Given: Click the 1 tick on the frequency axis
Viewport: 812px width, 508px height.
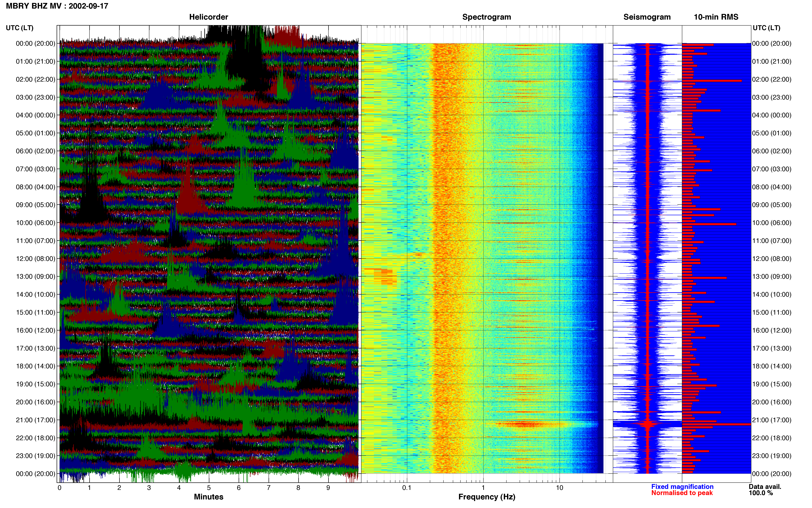Looking at the screenshot, I should pos(483,487).
